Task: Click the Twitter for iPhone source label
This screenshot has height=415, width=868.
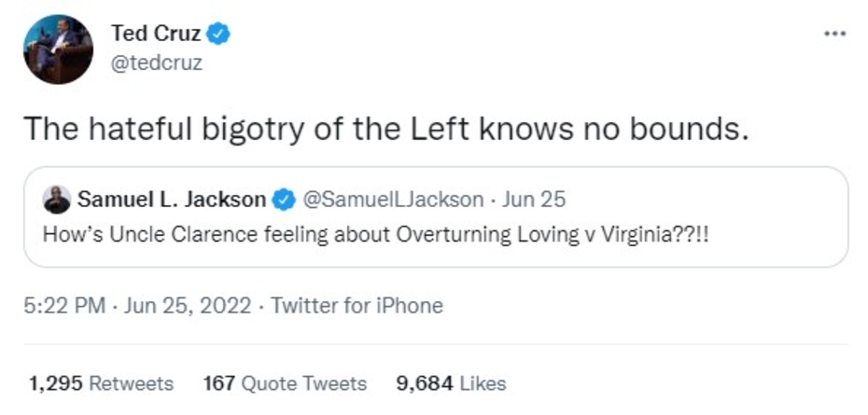Action: (357, 305)
